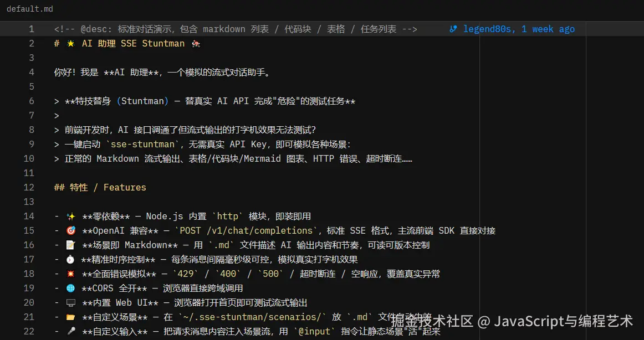The width and height of the screenshot is (644, 340).
Task: Select line number 6 in the gutter
Action: (x=32, y=101)
